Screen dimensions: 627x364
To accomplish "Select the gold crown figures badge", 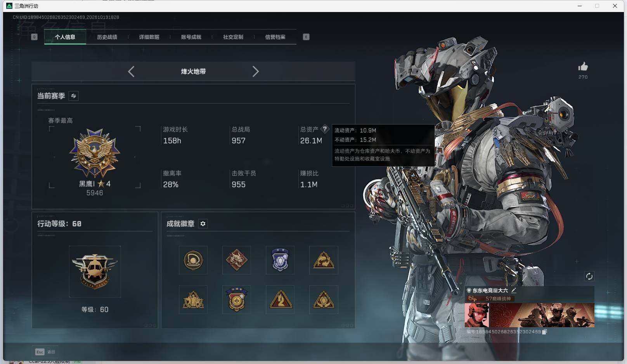I will (x=193, y=300).
